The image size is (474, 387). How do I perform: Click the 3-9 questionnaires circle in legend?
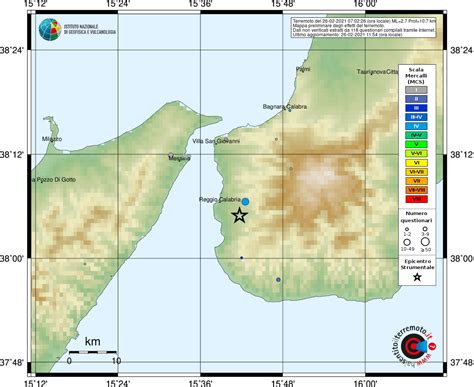[425, 229]
